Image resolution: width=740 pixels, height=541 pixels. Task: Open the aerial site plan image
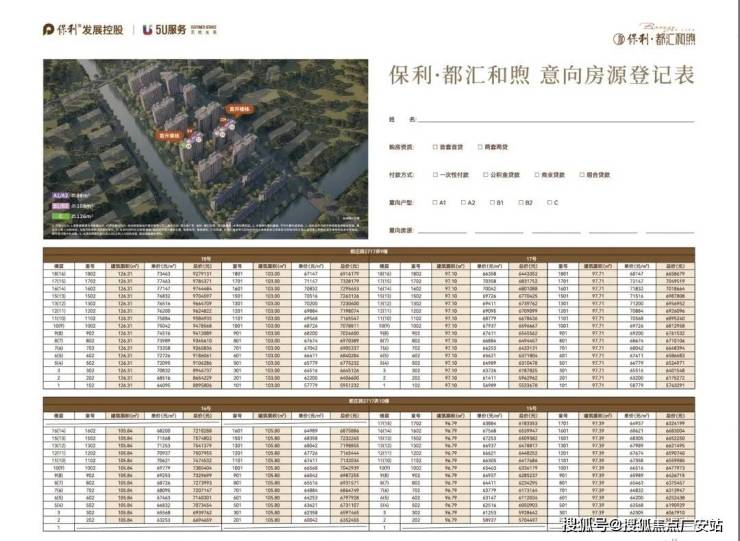pyautogui.click(x=206, y=149)
